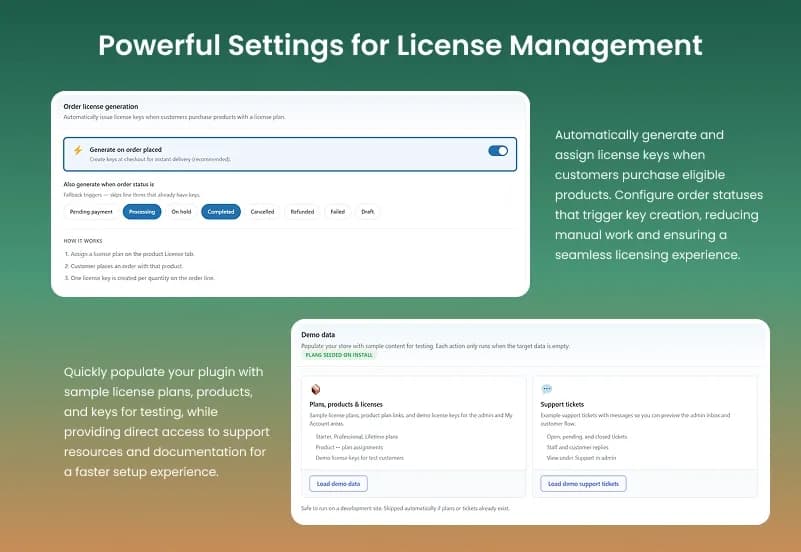Click the chat bubble icon above Support tickets
801x552 pixels.
pyautogui.click(x=547, y=389)
